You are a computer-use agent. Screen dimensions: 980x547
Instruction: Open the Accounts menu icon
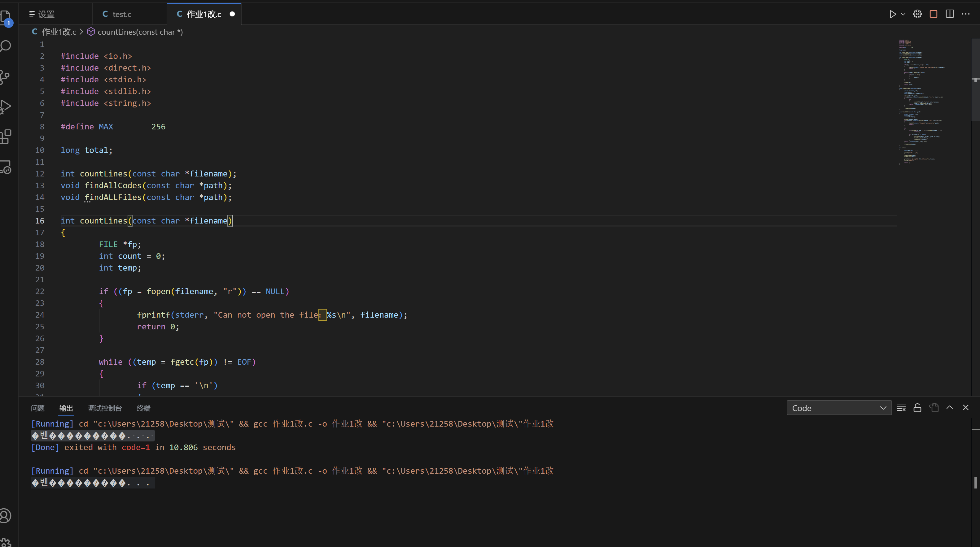point(5,516)
